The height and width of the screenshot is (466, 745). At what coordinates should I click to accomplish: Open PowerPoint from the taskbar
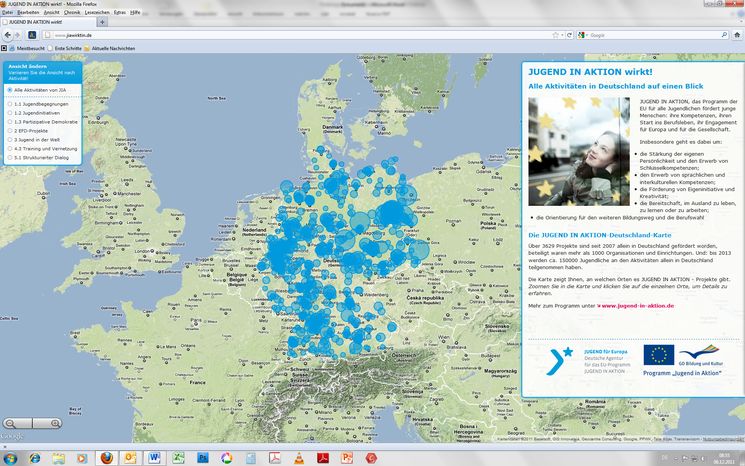(x=347, y=458)
